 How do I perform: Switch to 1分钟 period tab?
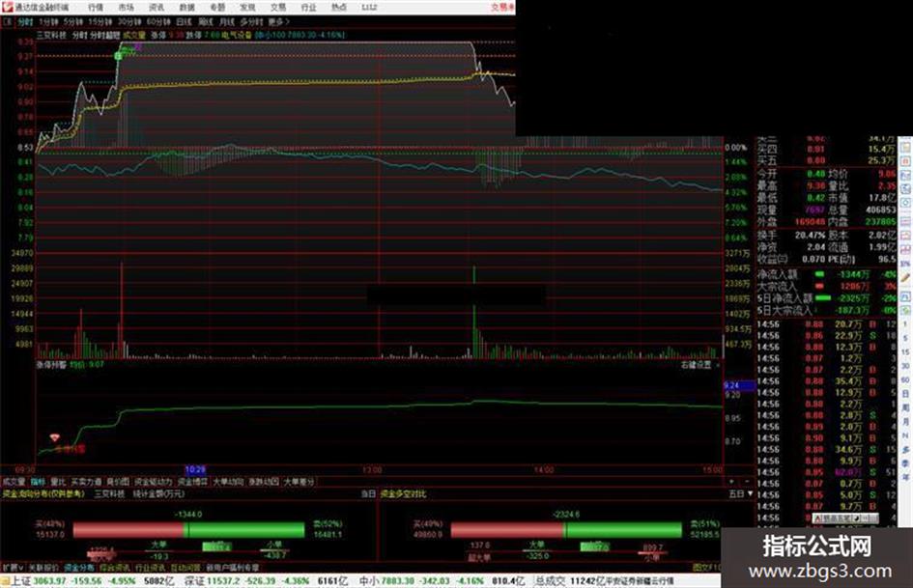coord(47,22)
